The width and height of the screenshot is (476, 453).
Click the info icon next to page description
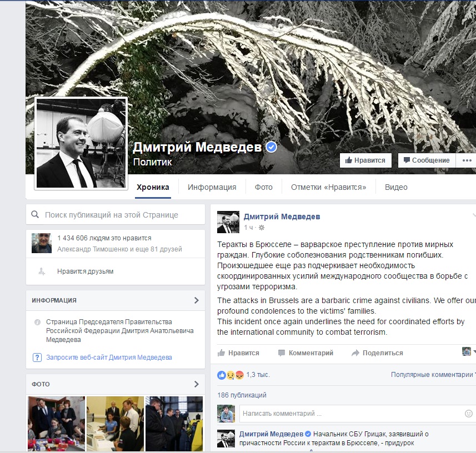coord(37,322)
